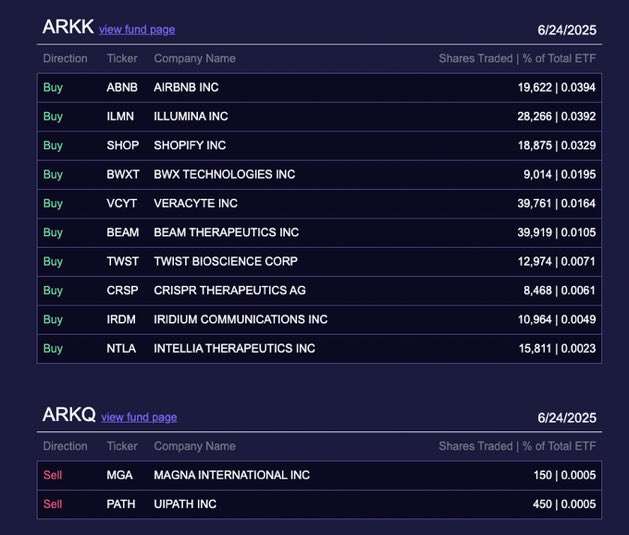This screenshot has height=535, width=629.
Task: Click shares value 39,919 | 0.0105
Action: 557,233
